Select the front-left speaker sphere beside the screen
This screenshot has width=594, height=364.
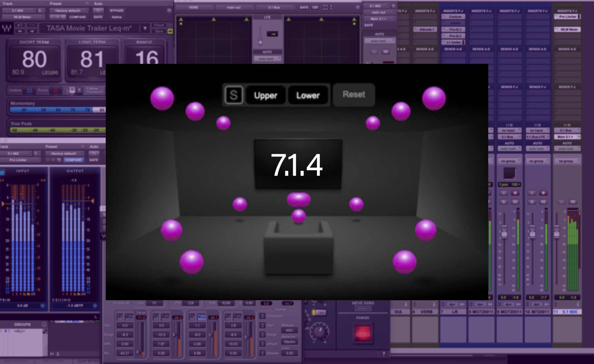point(240,204)
